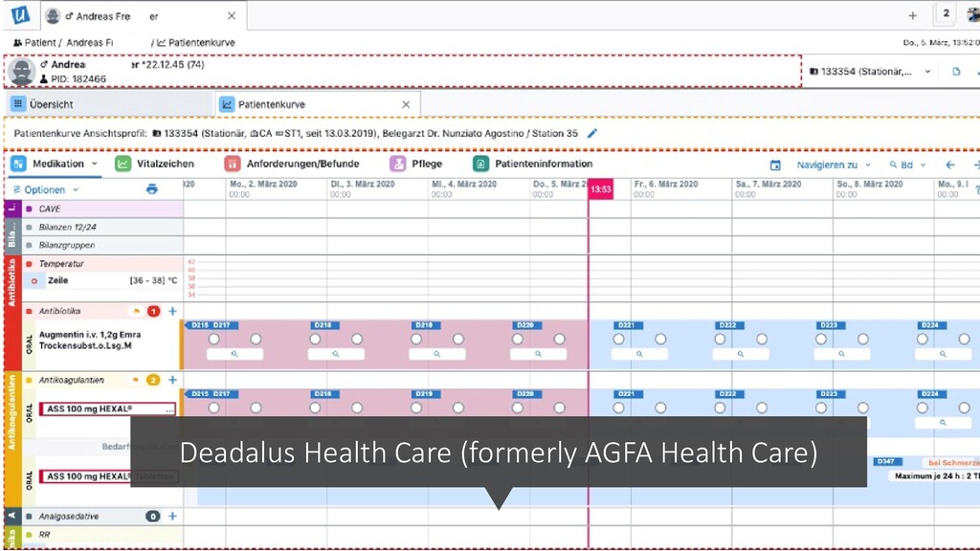Click the Übersicht tab grid icon
The image size is (980, 551).
pyautogui.click(x=18, y=104)
